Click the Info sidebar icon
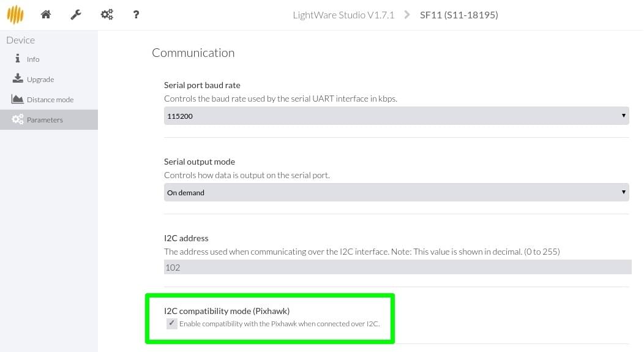The image size is (644, 352). 18,59
